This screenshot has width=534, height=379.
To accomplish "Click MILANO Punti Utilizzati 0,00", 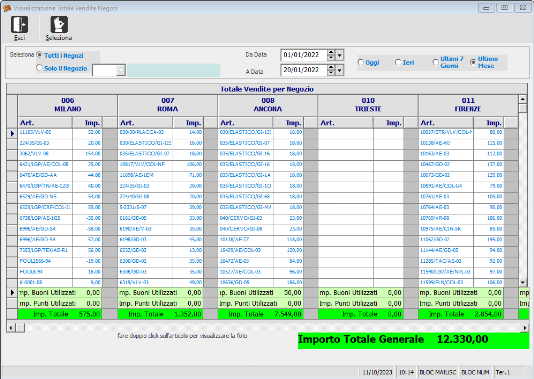I will pos(60,303).
